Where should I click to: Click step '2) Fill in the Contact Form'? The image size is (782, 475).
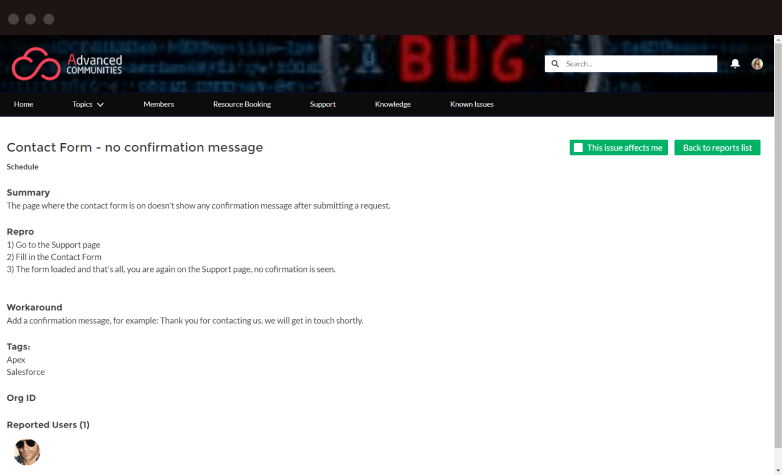[54, 257]
